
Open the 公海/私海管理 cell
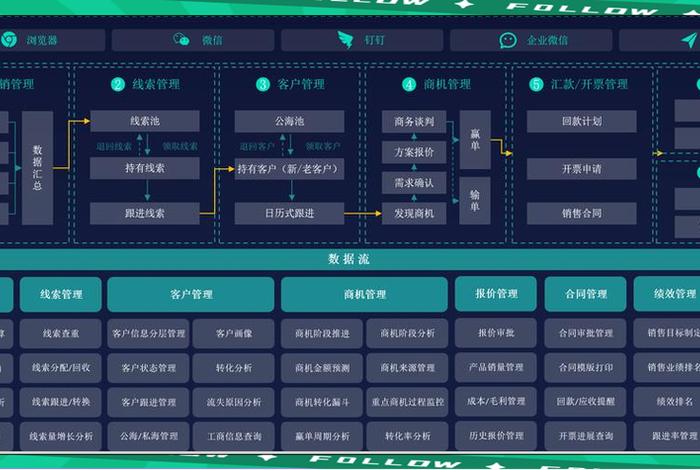click(148, 436)
